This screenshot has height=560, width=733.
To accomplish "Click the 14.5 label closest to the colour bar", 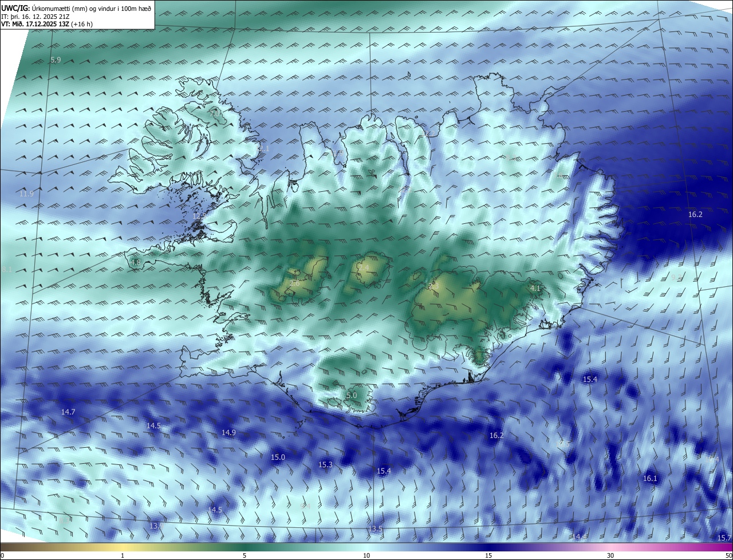I will [215, 510].
